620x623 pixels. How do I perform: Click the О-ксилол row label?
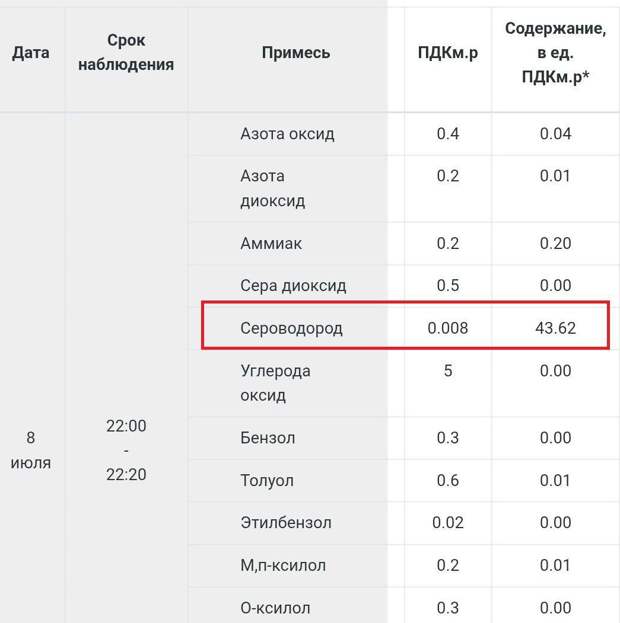(275, 608)
